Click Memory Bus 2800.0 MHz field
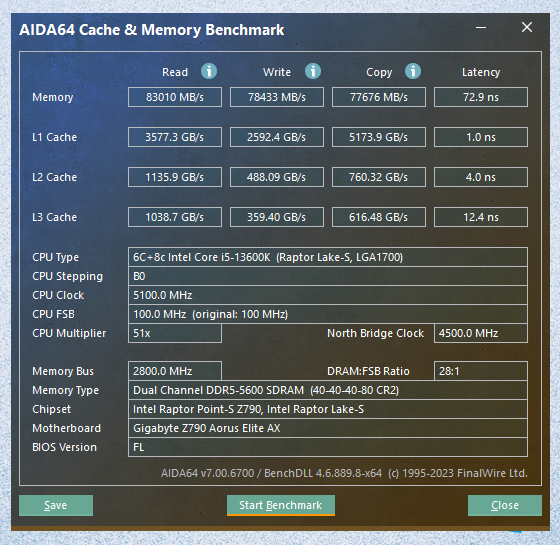The width and height of the screenshot is (560, 545). click(x=175, y=371)
